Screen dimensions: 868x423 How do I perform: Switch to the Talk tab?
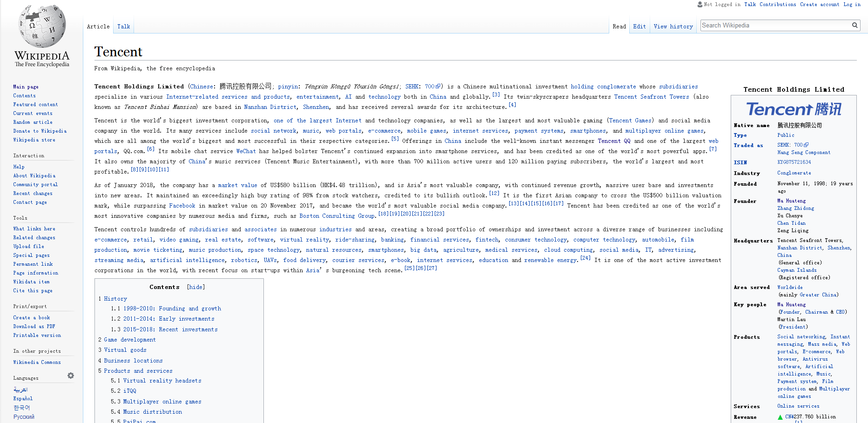(124, 27)
